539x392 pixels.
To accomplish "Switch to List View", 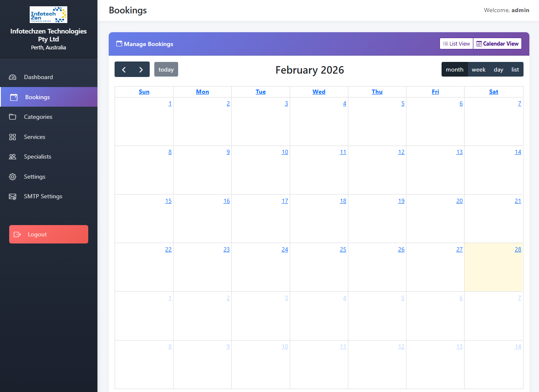I will coord(456,44).
